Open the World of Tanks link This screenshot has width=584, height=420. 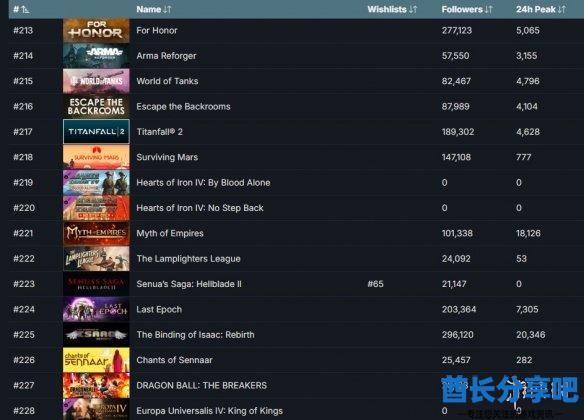coord(167,81)
